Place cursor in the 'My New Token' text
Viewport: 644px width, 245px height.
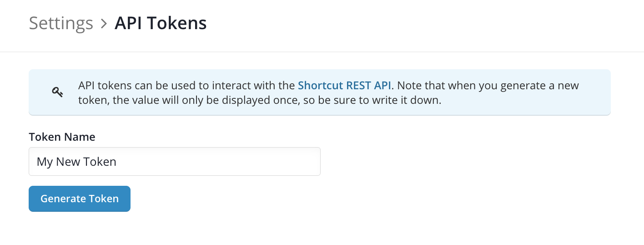(76, 162)
